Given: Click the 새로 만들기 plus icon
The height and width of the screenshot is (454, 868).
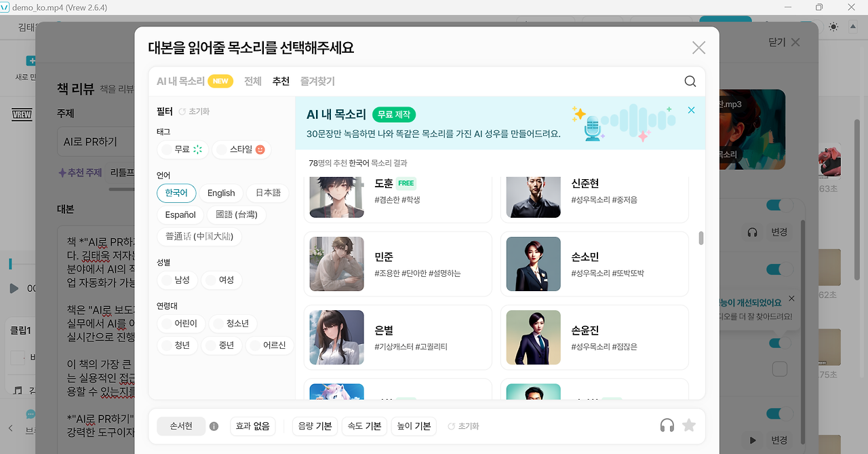Looking at the screenshot, I should (31, 61).
